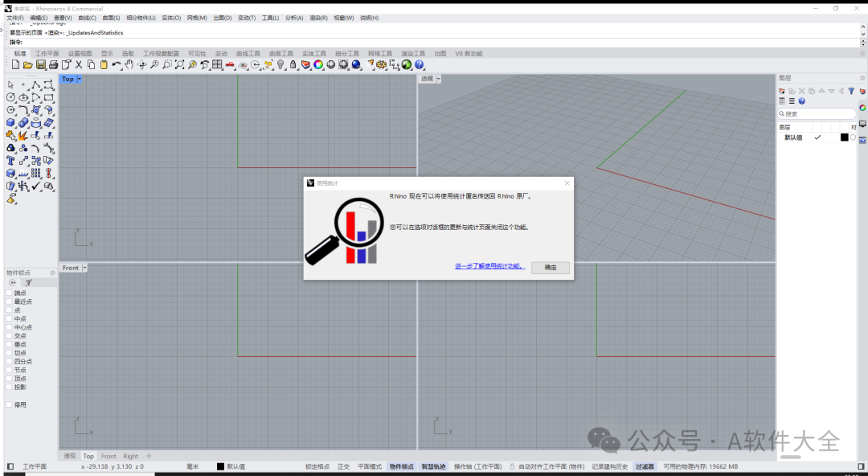Click the 搜索 field in layers panel
868x476 pixels.
tap(817, 113)
